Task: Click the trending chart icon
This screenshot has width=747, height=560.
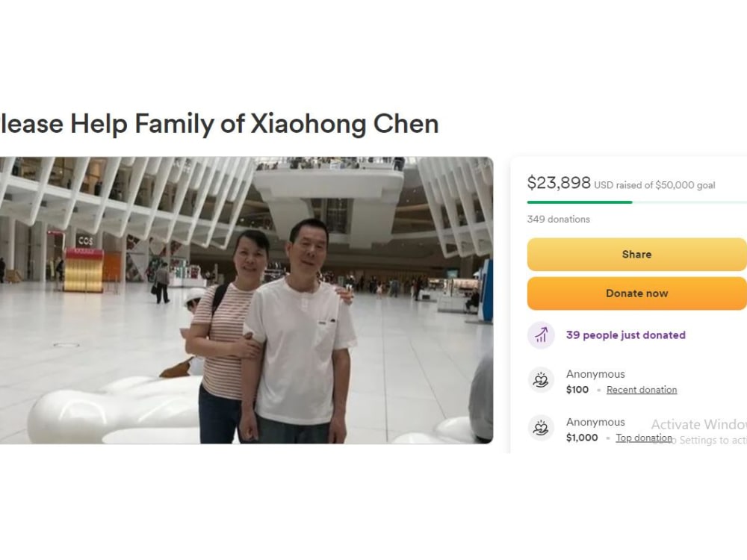Action: point(541,335)
